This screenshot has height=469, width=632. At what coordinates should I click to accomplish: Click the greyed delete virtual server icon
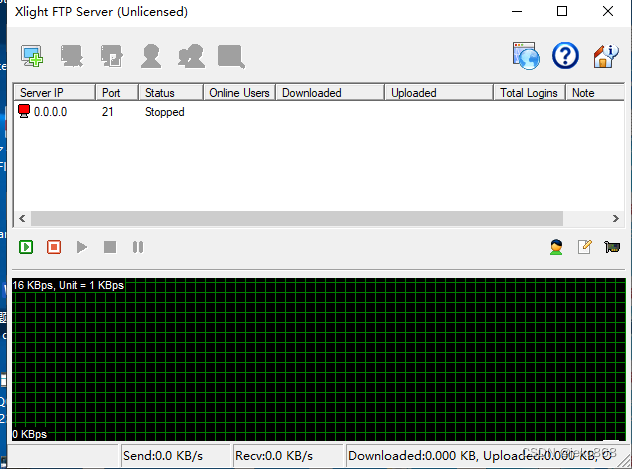pos(72,56)
